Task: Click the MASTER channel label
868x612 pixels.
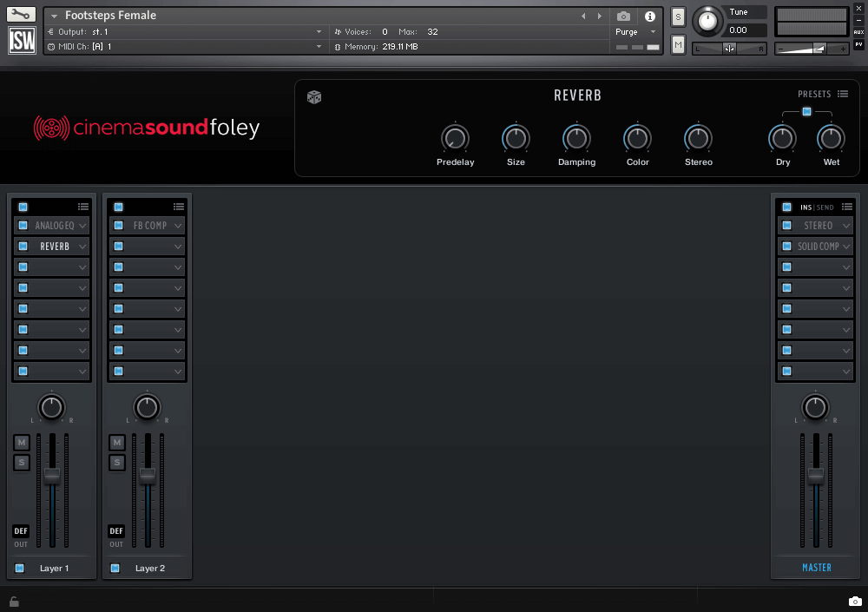Action: (x=817, y=567)
